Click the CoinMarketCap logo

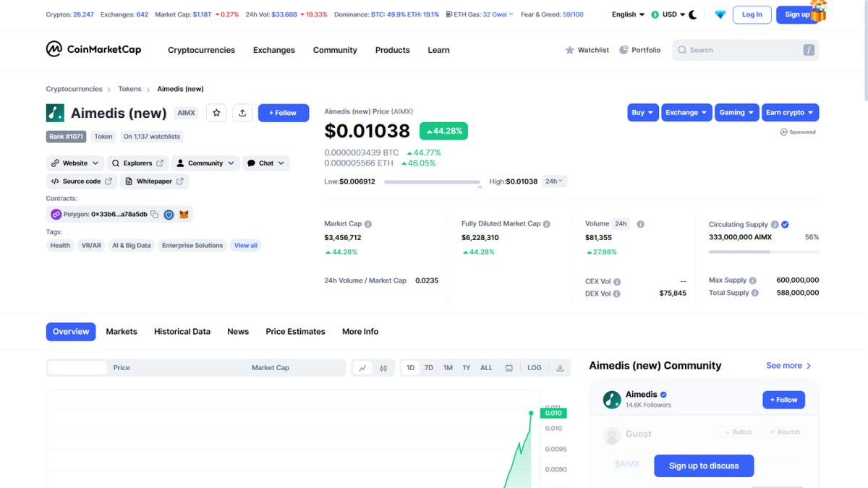click(x=93, y=49)
